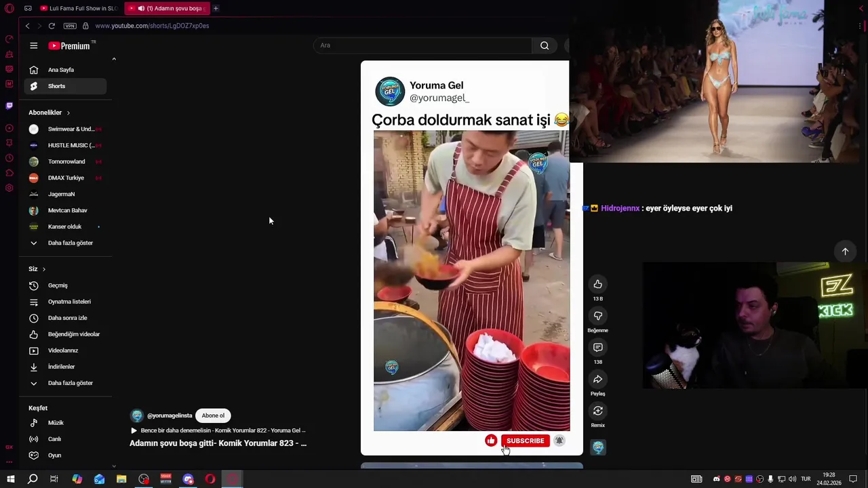Image resolution: width=868 pixels, height=488 pixels.
Task: Click the search magnifier button
Action: click(545, 45)
